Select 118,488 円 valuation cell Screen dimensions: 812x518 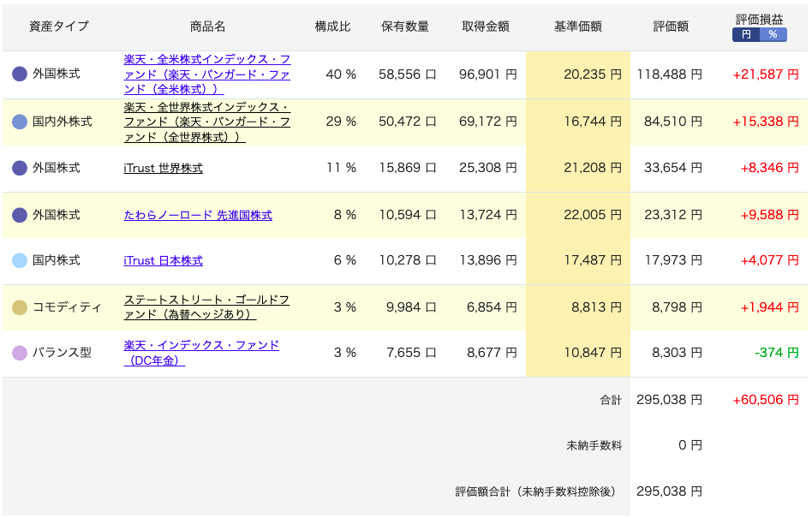click(670, 74)
